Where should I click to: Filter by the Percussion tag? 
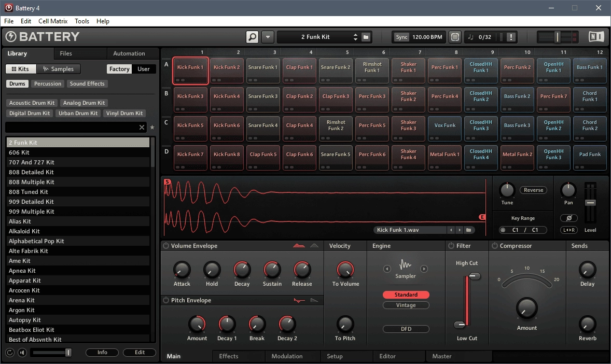pyautogui.click(x=48, y=84)
